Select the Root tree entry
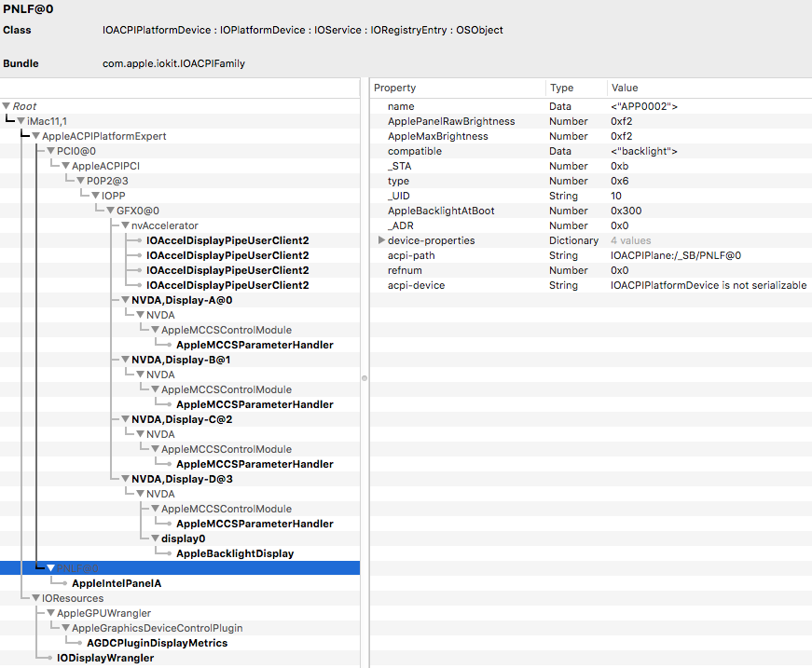Screen dimensions: 812x668 [24, 106]
